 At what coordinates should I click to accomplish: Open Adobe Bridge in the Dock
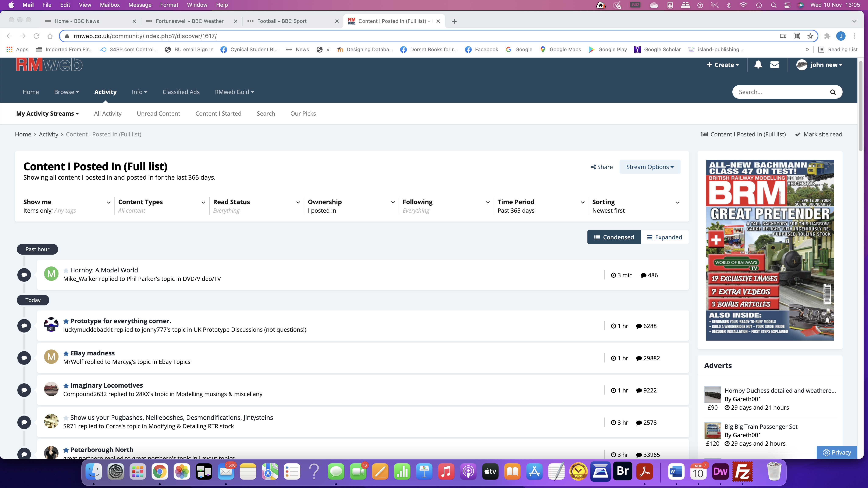[622, 471]
